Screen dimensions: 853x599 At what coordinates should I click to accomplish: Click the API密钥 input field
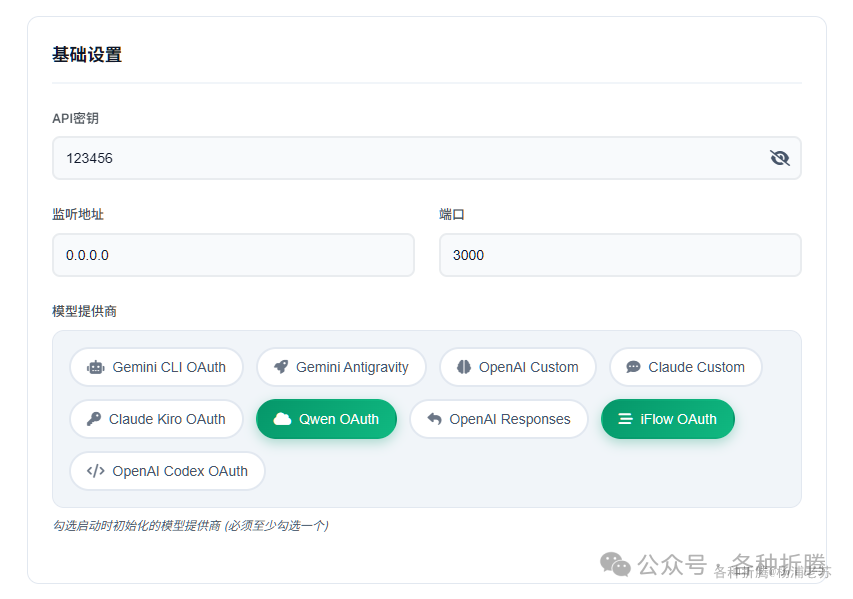pos(426,158)
